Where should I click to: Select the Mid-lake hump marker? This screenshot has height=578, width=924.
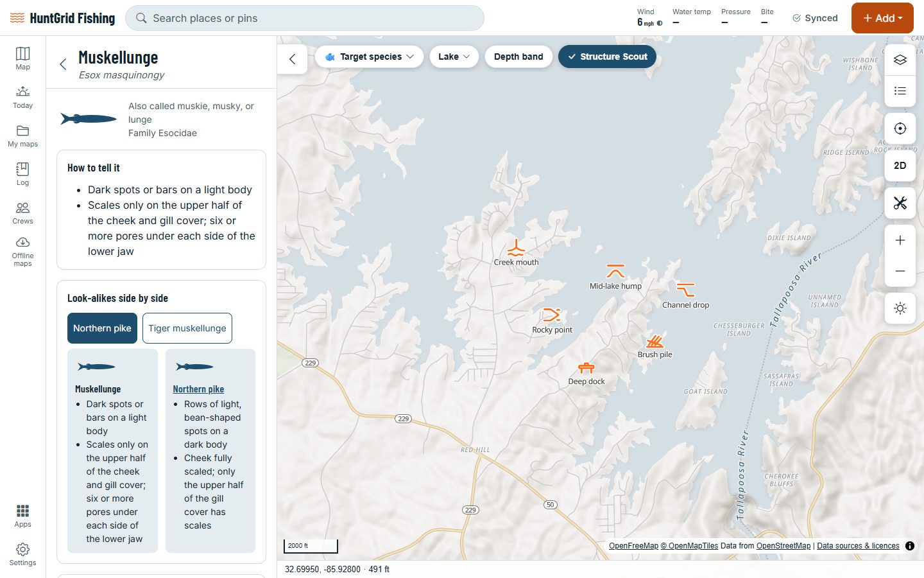pos(615,271)
